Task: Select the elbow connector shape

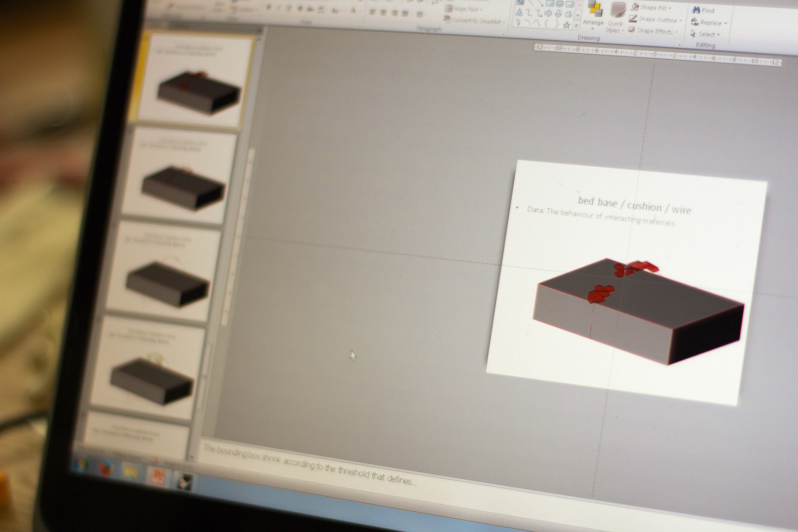Action: click(529, 13)
